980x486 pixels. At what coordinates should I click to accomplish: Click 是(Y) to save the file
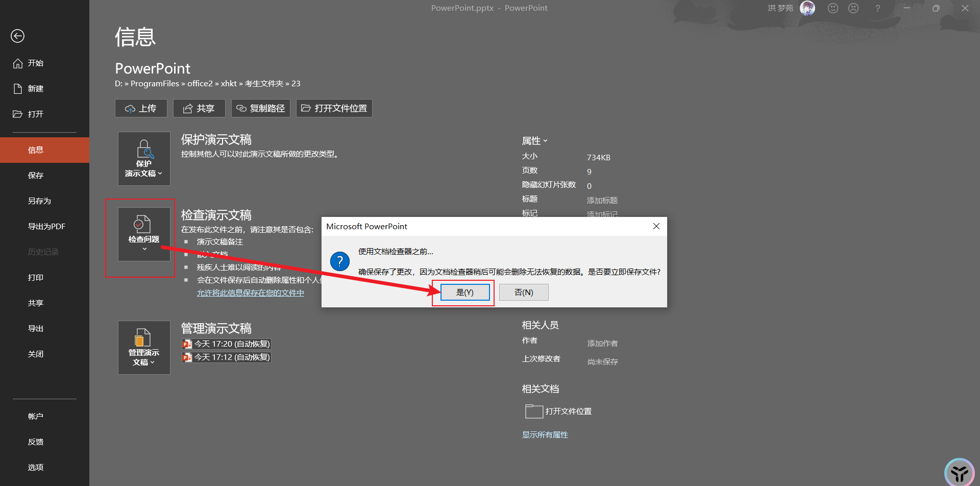(x=465, y=293)
